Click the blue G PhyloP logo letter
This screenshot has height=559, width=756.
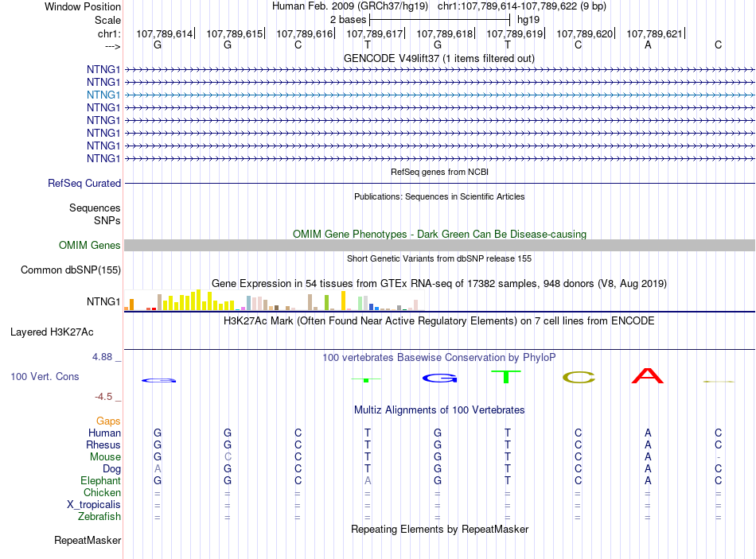[x=440, y=378]
